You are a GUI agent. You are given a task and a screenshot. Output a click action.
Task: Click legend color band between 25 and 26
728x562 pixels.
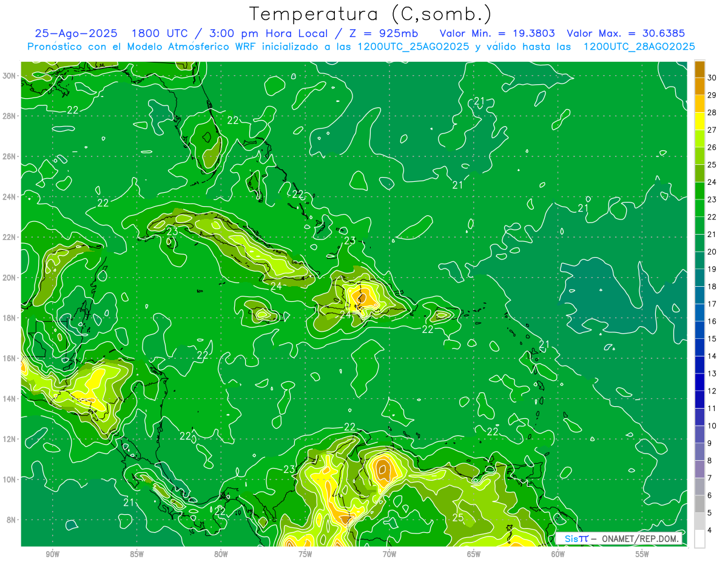699,156
